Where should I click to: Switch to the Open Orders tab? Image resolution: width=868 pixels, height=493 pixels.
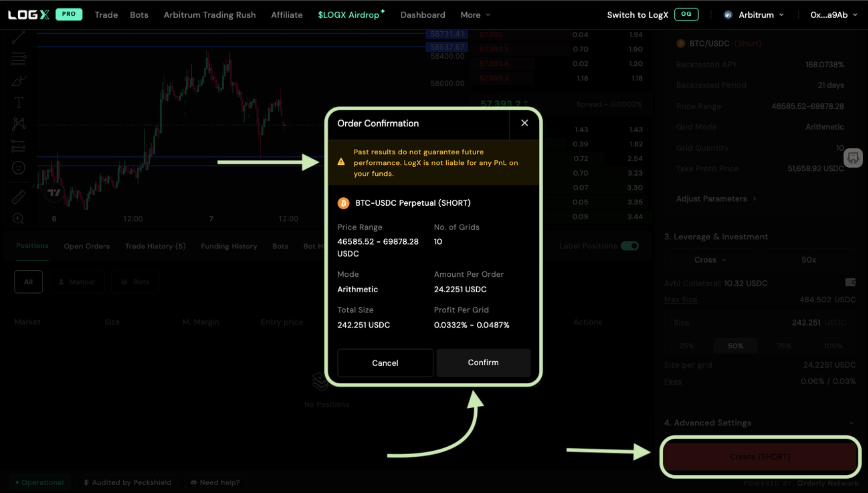(x=86, y=246)
